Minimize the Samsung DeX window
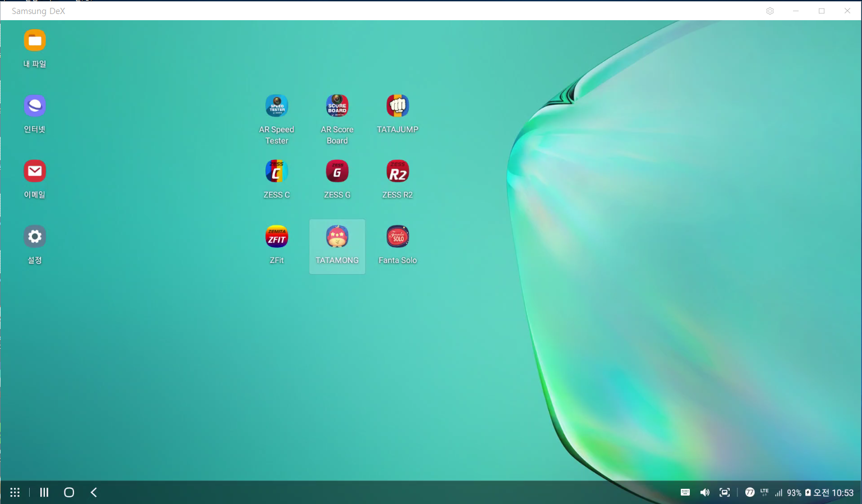This screenshot has height=504, width=862. (x=796, y=11)
